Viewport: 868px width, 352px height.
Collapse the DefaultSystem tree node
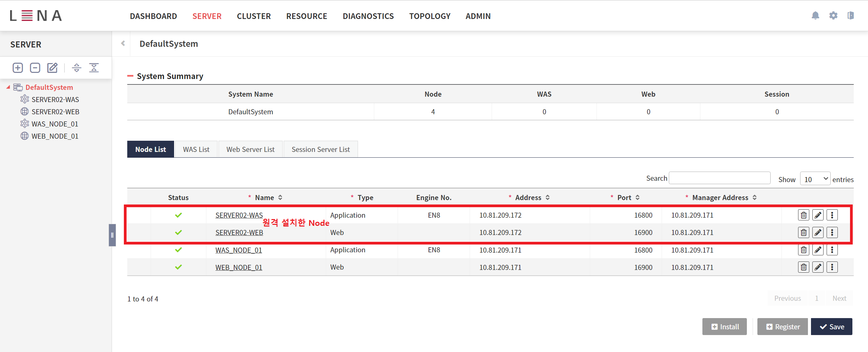8,87
